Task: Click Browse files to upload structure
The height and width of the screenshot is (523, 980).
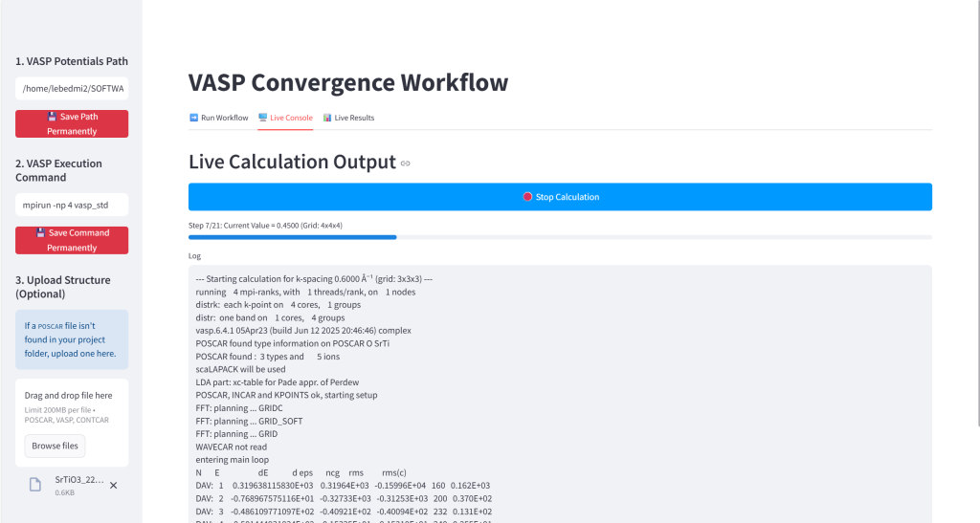Action: click(55, 446)
